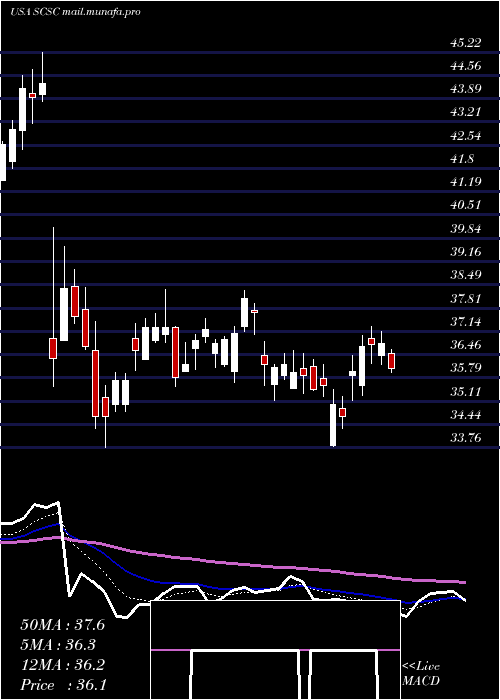Select the 43.89 price axis label
The height and width of the screenshot is (700, 500).
tap(466, 89)
